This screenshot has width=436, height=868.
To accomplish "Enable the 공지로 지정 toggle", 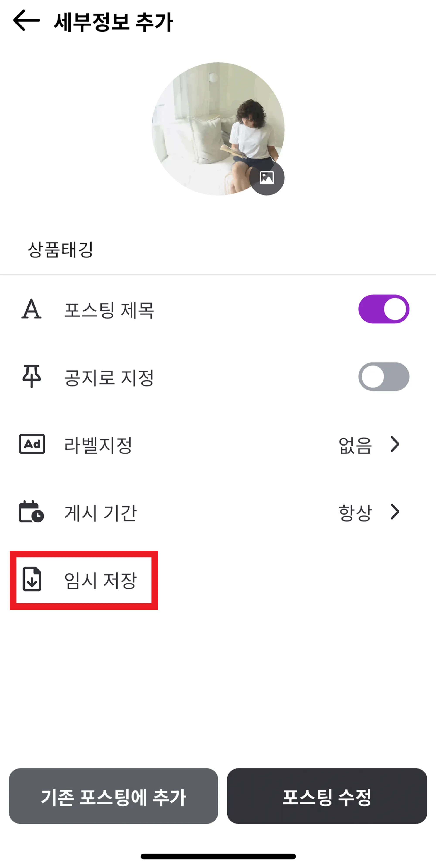I will (384, 376).
